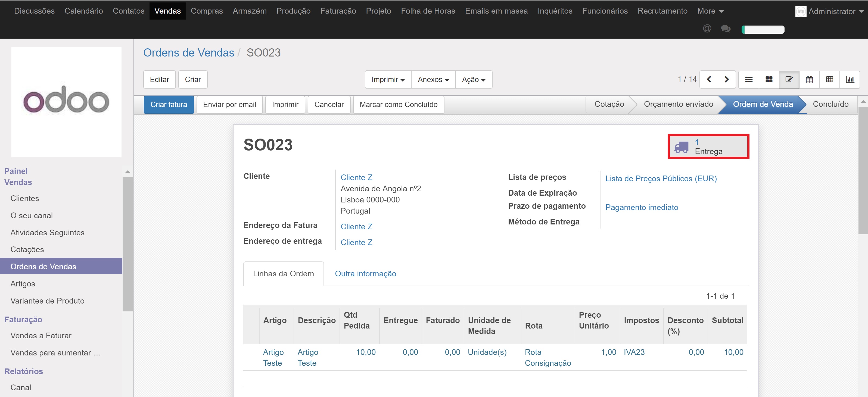Expand the Imprimir dropdown
The height and width of the screenshot is (397, 868).
388,79
